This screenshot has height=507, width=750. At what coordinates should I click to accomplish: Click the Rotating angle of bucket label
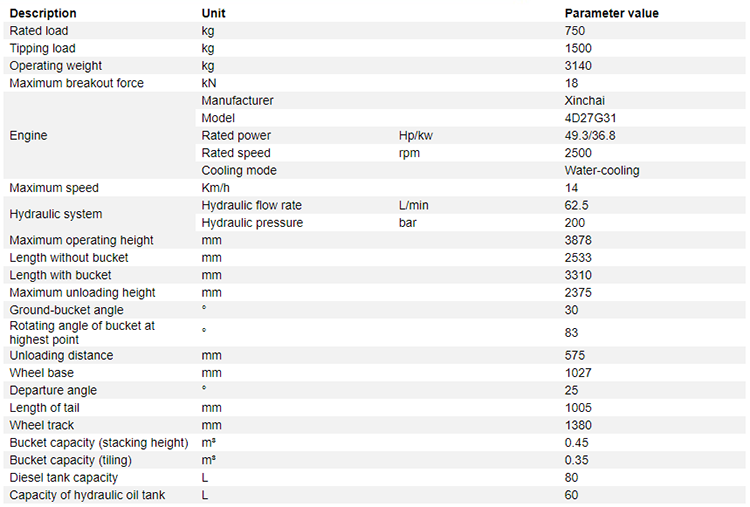click(x=82, y=332)
